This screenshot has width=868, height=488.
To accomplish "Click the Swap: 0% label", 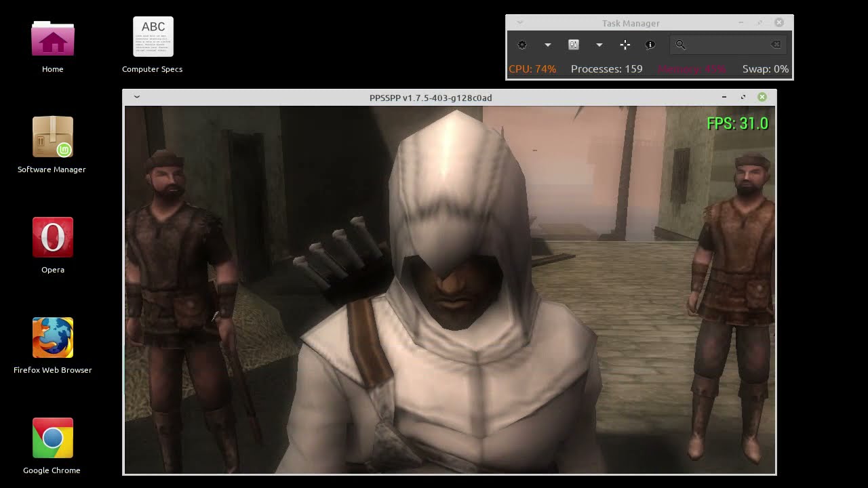I will [x=766, y=69].
